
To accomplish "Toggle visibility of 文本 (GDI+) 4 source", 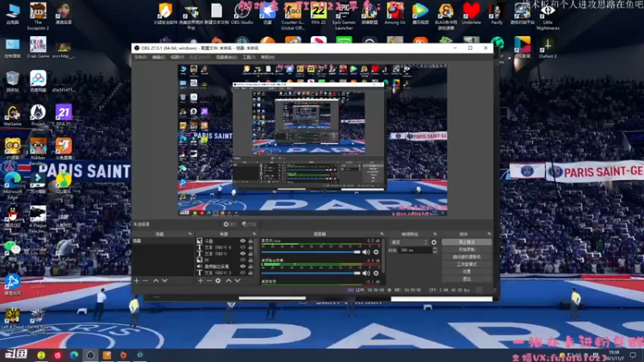I will coord(243,247).
